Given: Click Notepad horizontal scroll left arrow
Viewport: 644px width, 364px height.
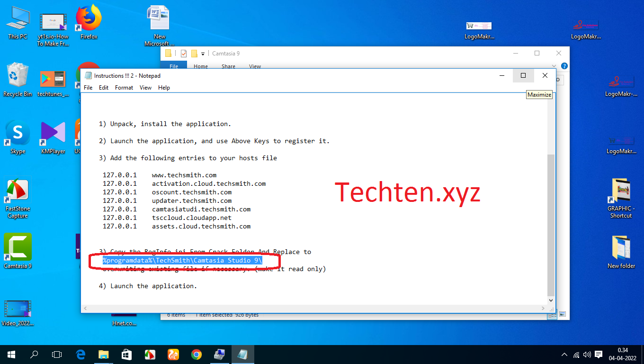Looking at the screenshot, I should tap(85, 308).
